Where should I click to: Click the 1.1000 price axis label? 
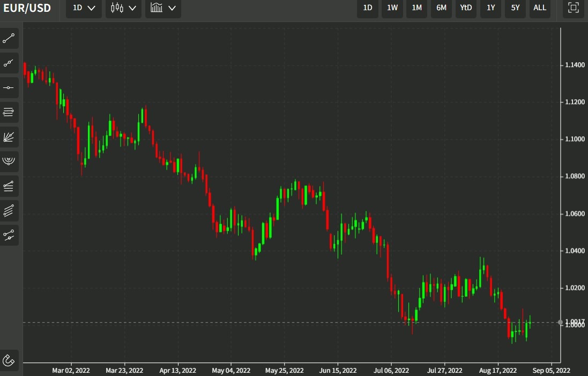click(x=575, y=139)
